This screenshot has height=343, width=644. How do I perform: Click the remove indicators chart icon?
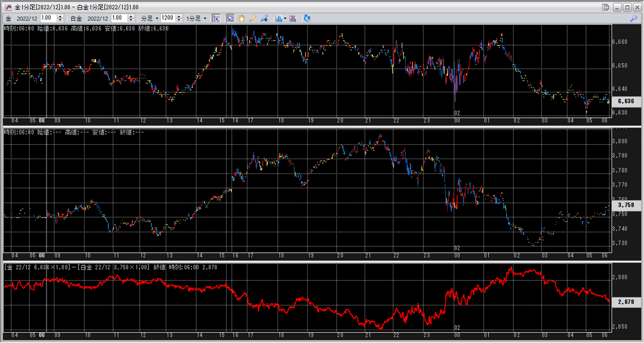[293, 18]
